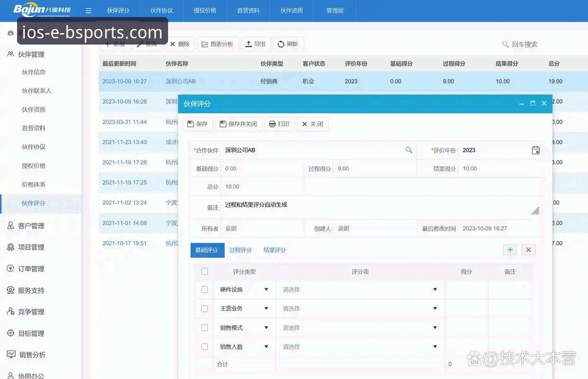The image size is (588, 379).
Task: Add a new score row with the green plus icon
Action: 510,250
